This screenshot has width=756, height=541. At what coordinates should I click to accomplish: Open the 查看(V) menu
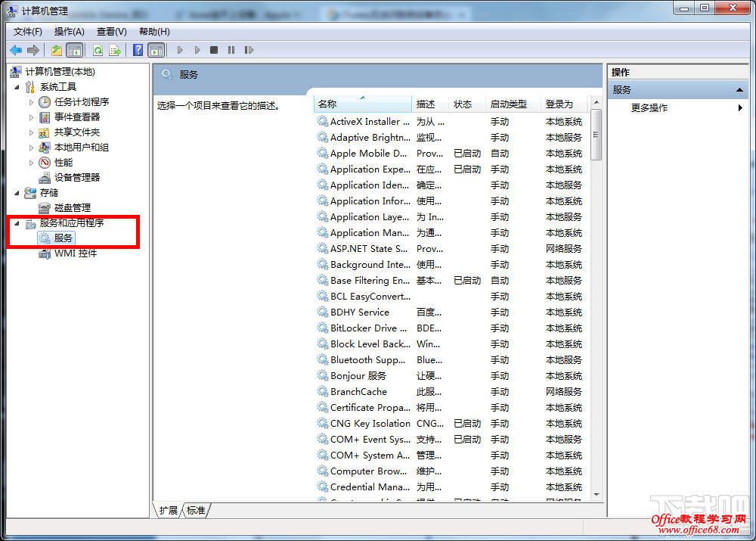111,32
